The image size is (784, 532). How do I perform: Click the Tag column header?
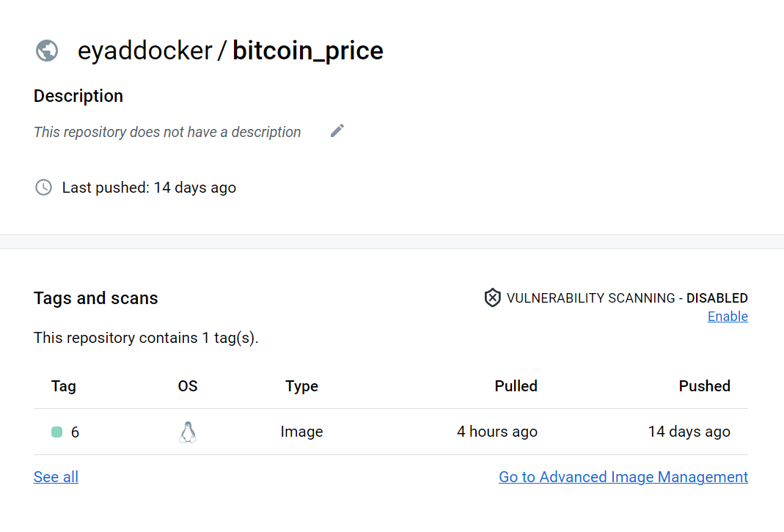(64, 386)
